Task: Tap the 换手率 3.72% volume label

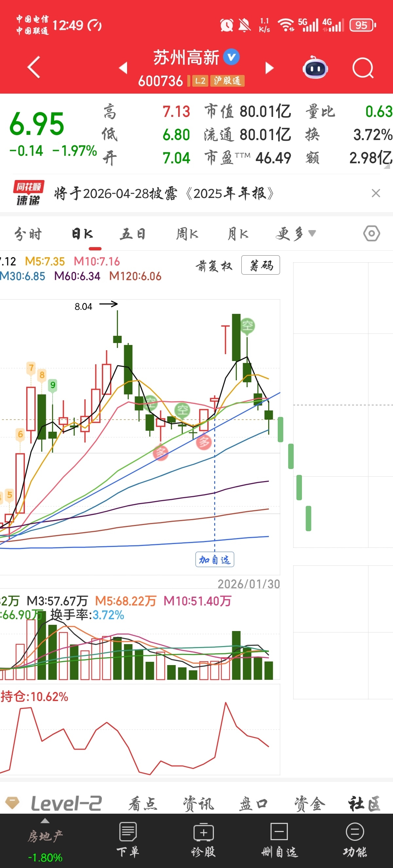Action: 87,615
